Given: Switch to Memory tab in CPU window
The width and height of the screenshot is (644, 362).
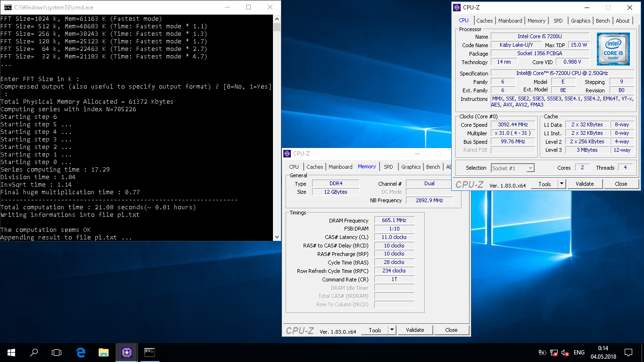Looking at the screenshot, I should [537, 21].
